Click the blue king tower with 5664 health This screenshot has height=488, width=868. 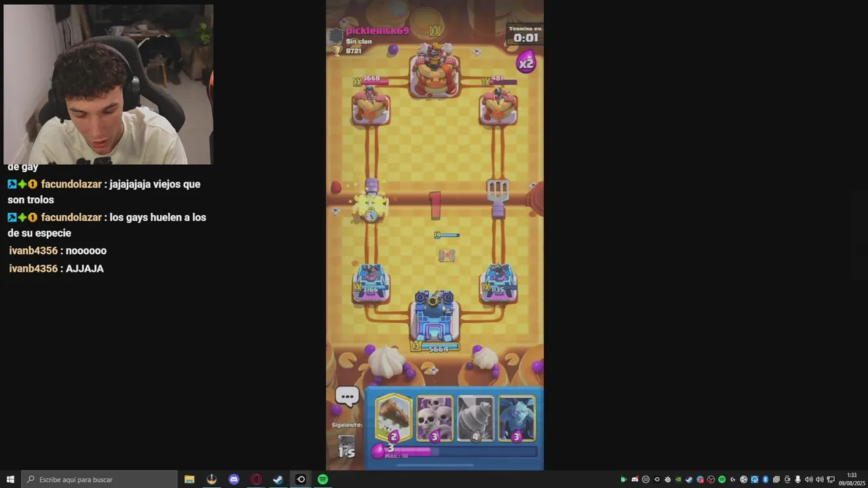point(434,317)
